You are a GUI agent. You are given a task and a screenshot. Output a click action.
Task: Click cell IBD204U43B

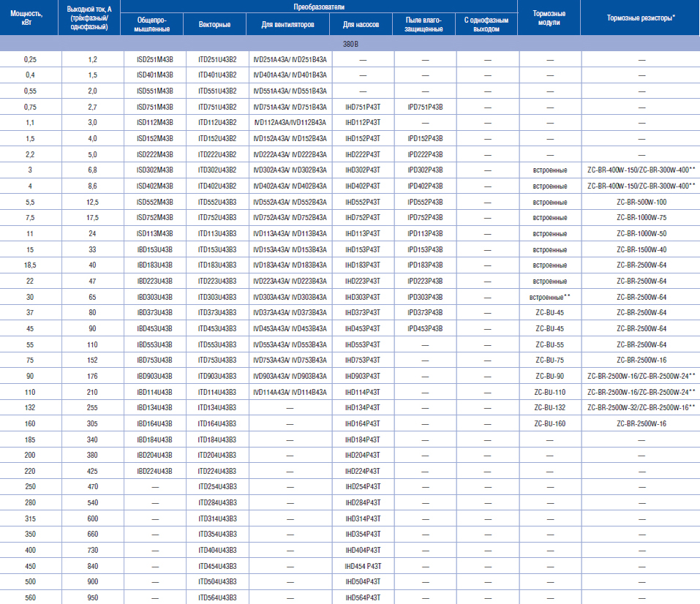tap(155, 456)
